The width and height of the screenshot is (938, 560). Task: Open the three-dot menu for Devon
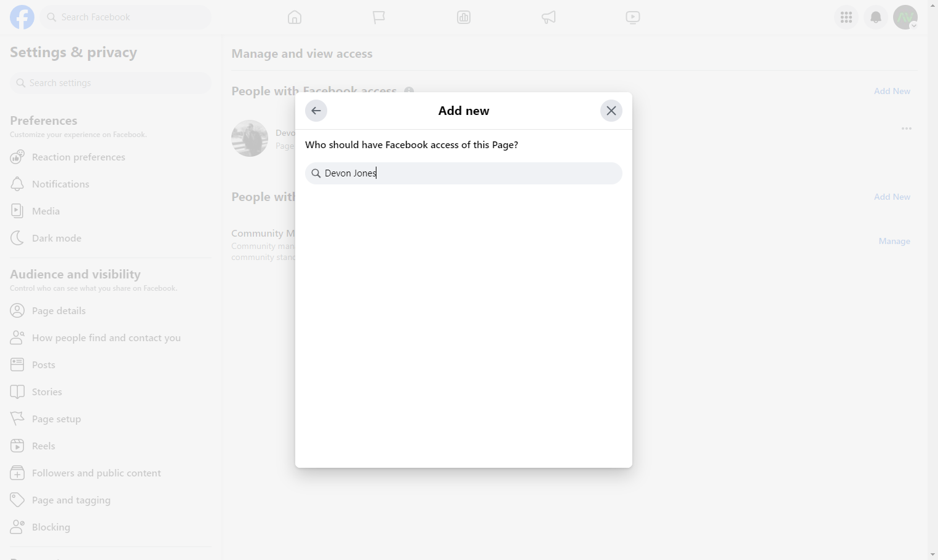(x=907, y=128)
